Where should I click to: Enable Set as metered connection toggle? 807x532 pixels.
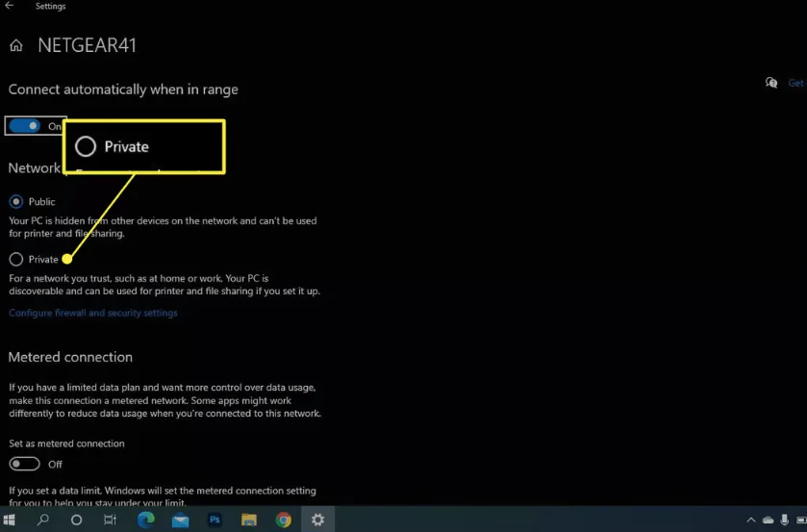(25, 464)
